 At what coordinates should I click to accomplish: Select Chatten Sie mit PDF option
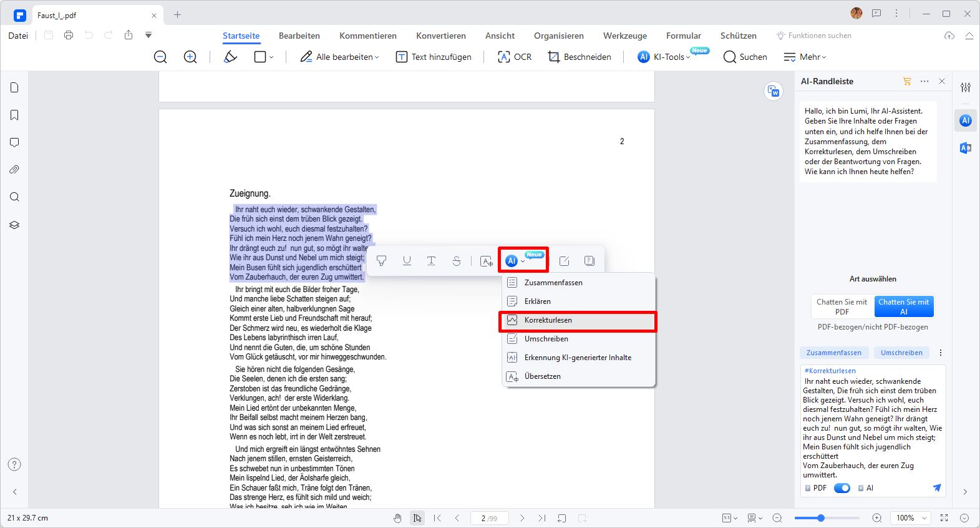842,306
